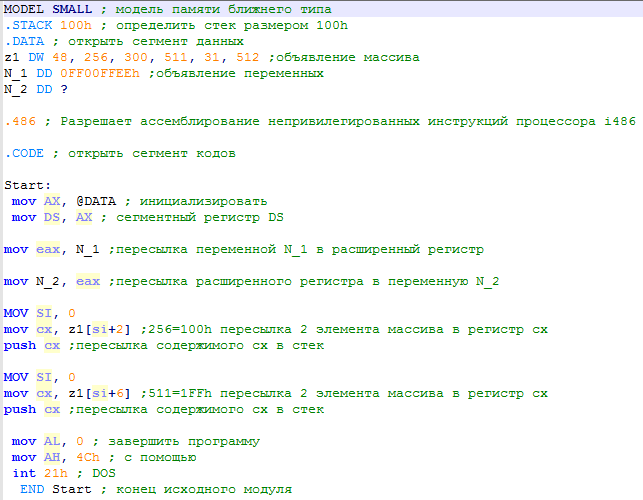Click the 'END' keyword on the last line
This screenshot has width=643, height=500.
click(x=32, y=489)
